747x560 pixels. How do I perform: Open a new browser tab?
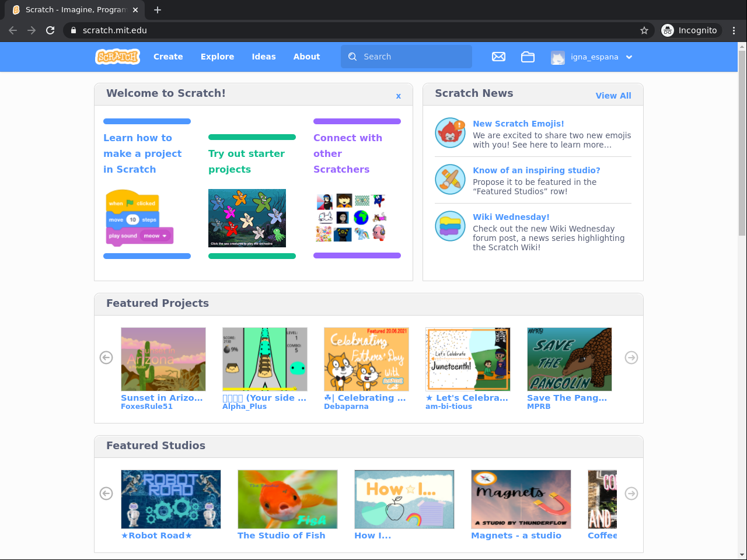click(158, 10)
